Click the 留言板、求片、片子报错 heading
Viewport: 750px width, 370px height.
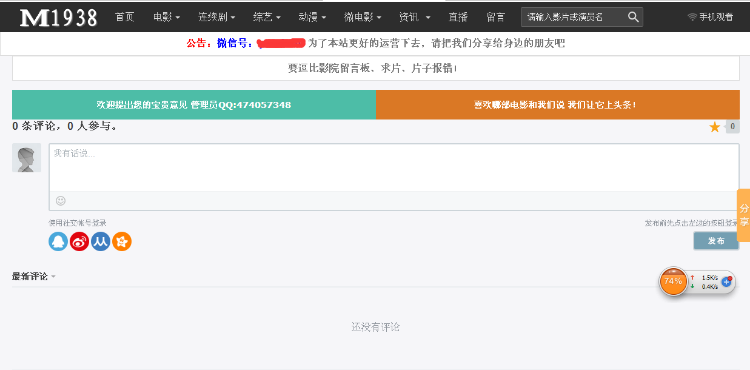(372, 68)
